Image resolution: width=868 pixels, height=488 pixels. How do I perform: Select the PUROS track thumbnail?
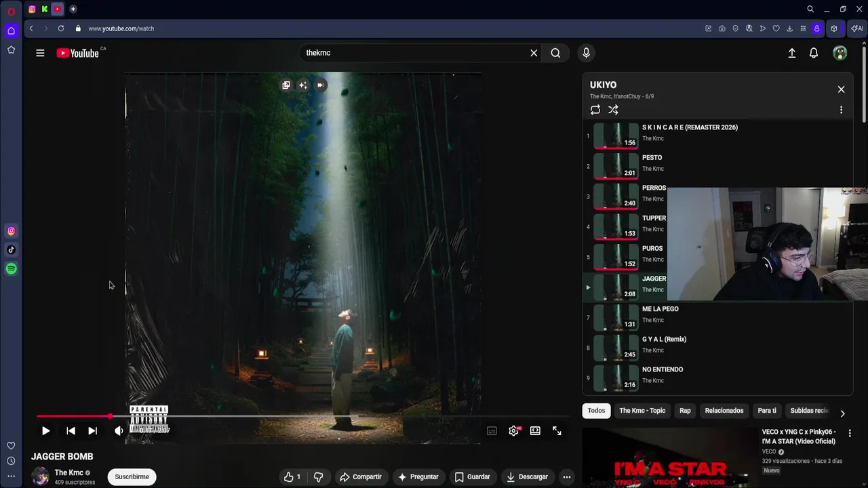pos(616,257)
